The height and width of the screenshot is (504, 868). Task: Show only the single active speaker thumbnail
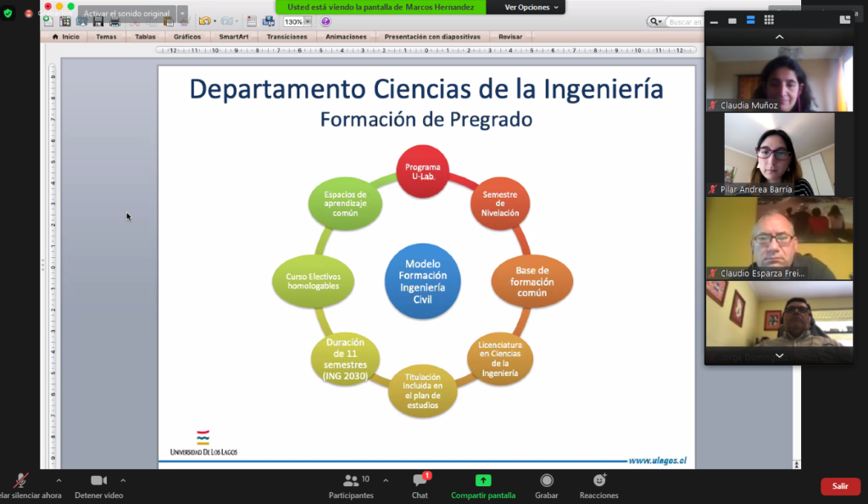tap(732, 20)
